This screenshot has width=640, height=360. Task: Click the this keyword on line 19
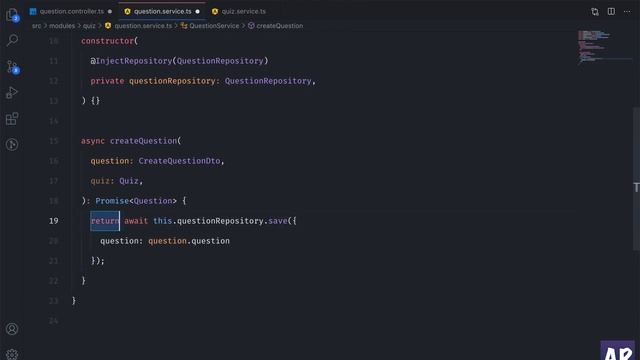(162, 221)
